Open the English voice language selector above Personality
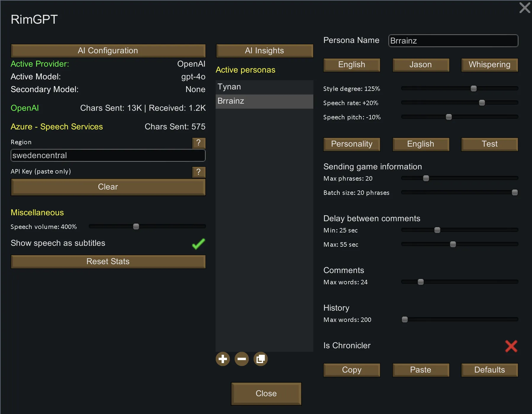532x414 pixels. pyautogui.click(x=352, y=65)
